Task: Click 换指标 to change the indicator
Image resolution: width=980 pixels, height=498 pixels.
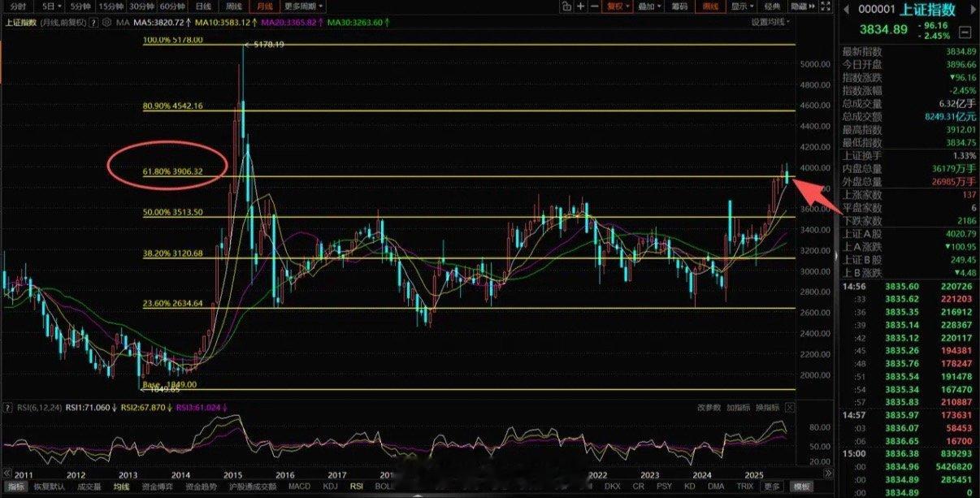Action: click(768, 407)
